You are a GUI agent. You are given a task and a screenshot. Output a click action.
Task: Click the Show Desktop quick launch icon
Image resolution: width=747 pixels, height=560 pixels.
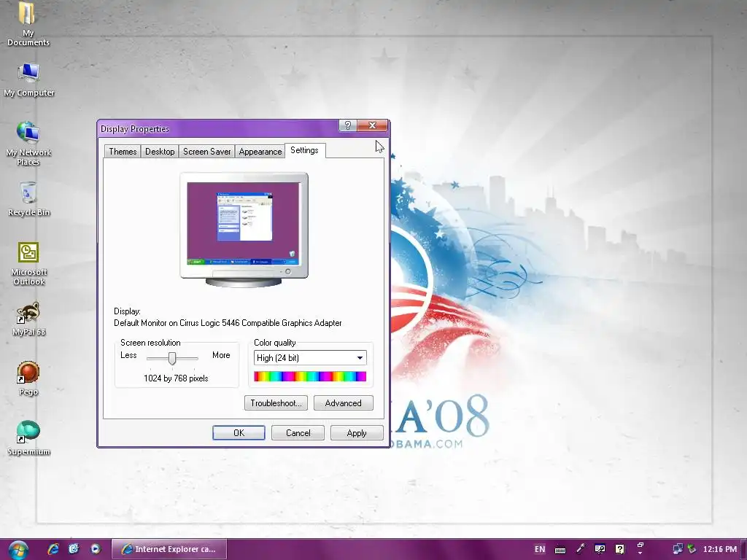[x=74, y=549]
